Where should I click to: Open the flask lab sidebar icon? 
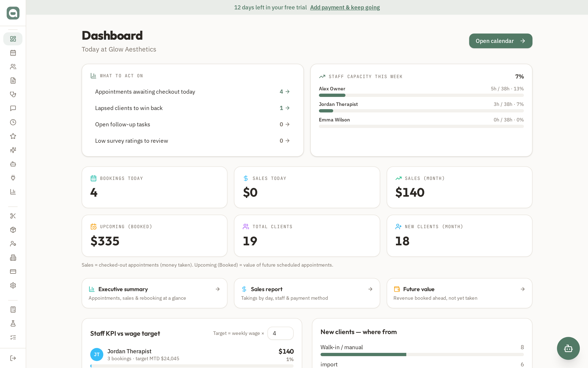[x=13, y=323]
